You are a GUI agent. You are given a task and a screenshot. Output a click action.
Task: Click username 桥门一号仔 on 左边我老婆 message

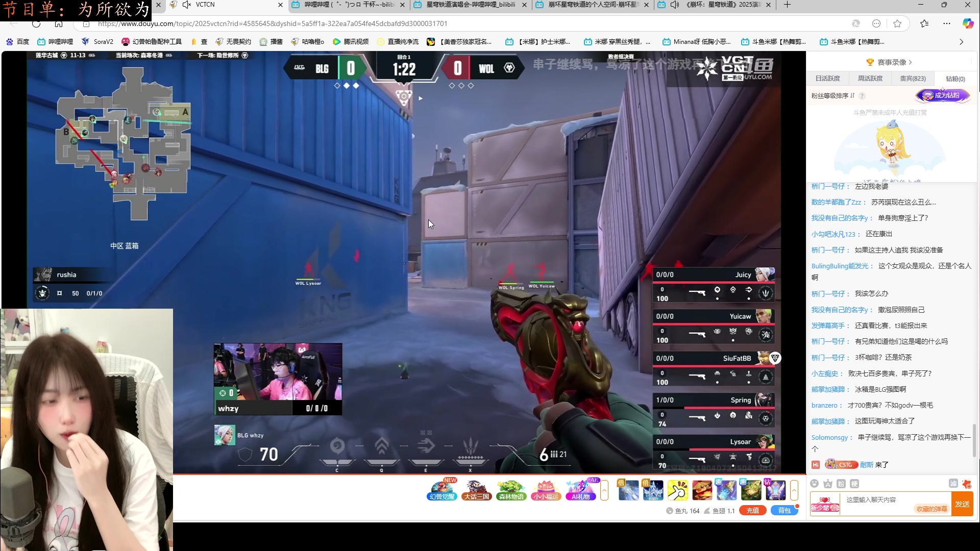[828, 186]
